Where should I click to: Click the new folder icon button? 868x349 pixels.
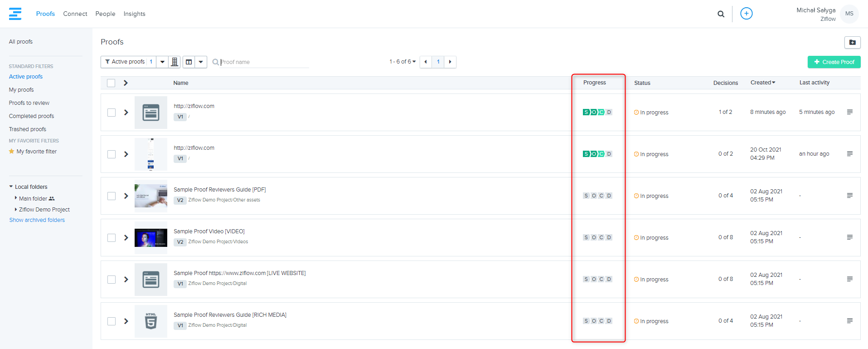[x=852, y=42]
